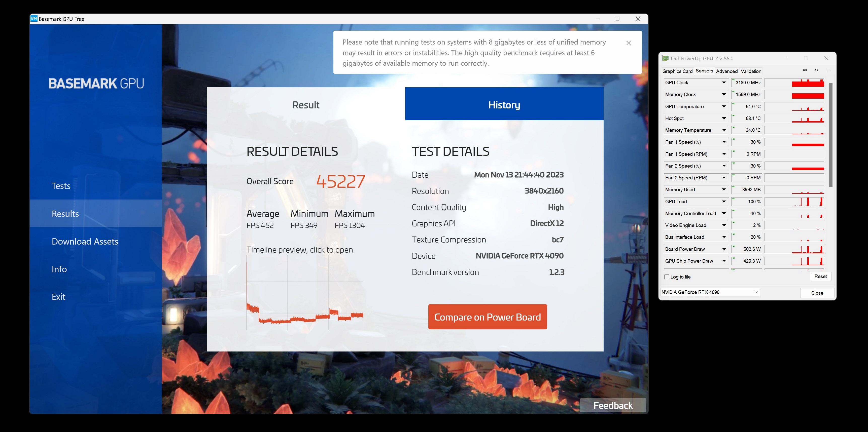Switch to the Graphics Card tab in GPU-Z
Viewport: 868px width, 432px height.
[677, 71]
